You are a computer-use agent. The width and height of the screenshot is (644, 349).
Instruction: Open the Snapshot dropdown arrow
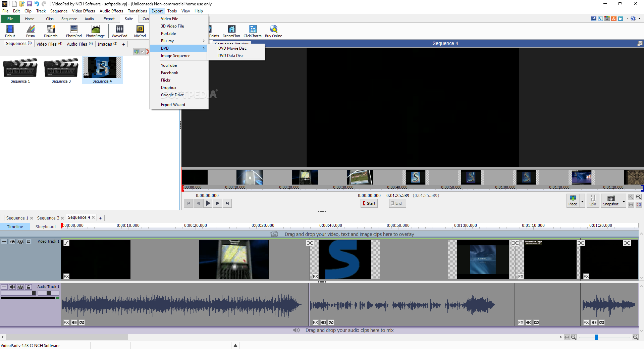[x=624, y=201]
